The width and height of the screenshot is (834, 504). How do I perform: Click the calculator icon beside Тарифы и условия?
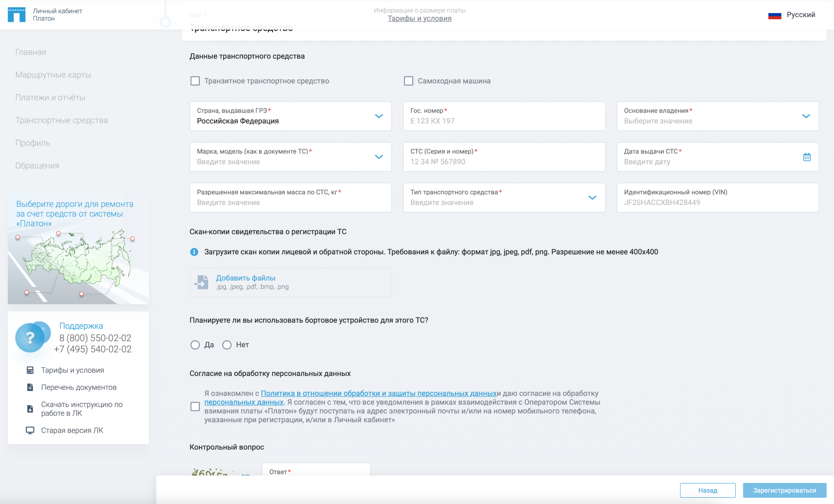[29, 370]
